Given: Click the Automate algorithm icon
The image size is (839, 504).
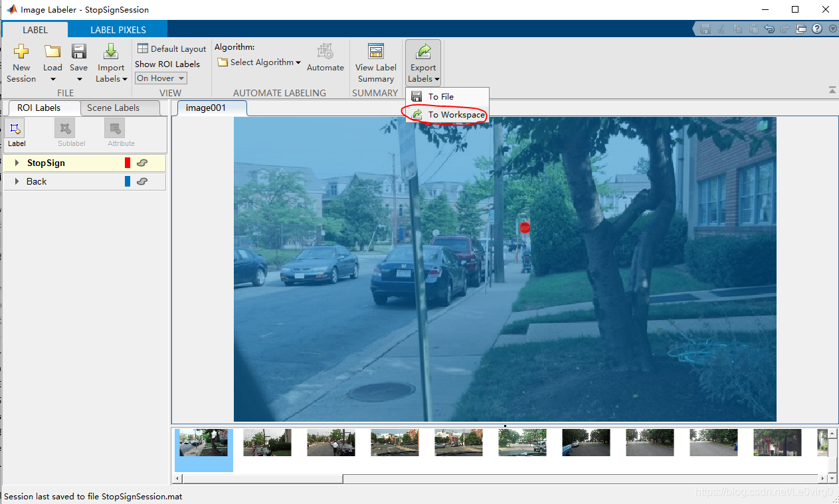Looking at the screenshot, I should tap(325, 52).
